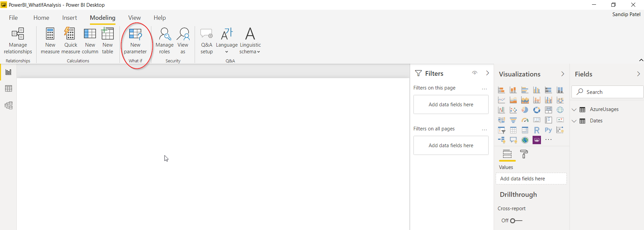This screenshot has height=230, width=644.
Task: Select the Map globe visual
Action: pyautogui.click(x=560, y=110)
